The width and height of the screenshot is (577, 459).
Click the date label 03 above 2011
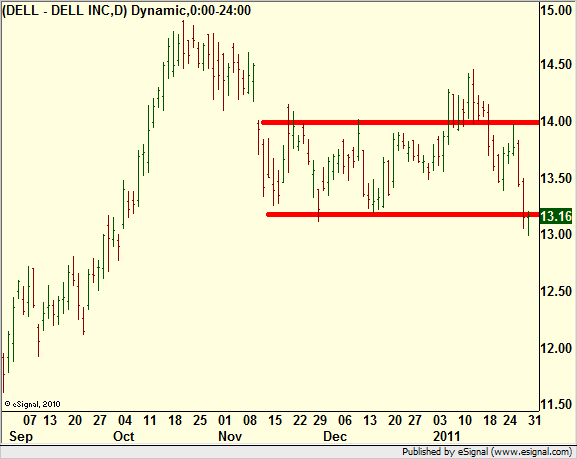(x=440, y=420)
